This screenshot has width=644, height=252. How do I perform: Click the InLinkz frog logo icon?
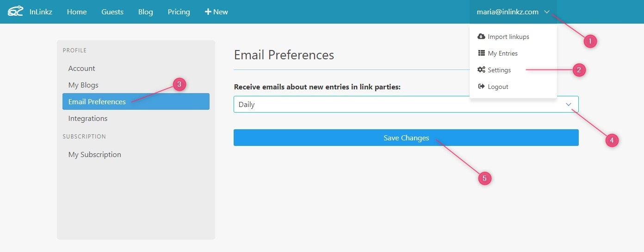pos(15,11)
